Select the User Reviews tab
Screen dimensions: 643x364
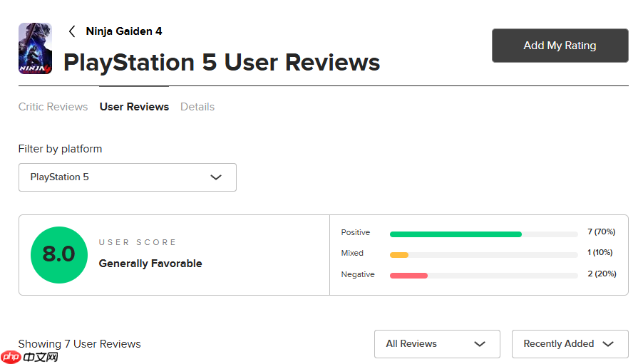[x=134, y=107]
